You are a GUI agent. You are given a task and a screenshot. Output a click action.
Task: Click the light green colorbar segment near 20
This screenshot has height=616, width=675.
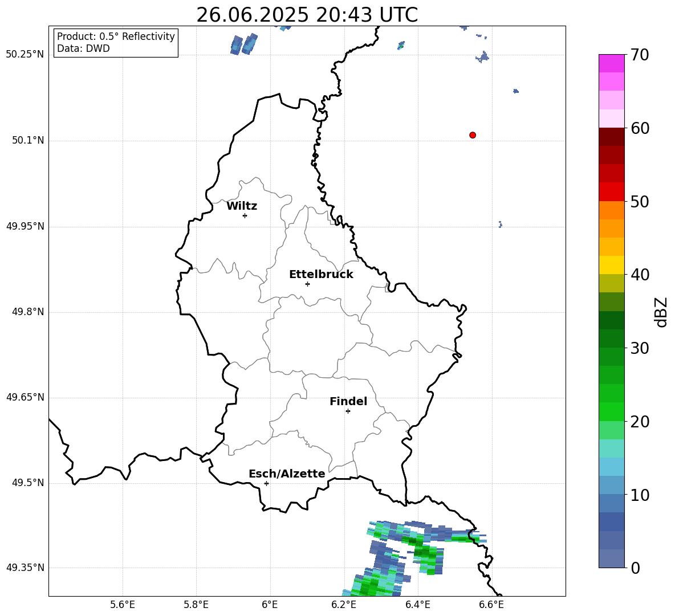(x=612, y=430)
